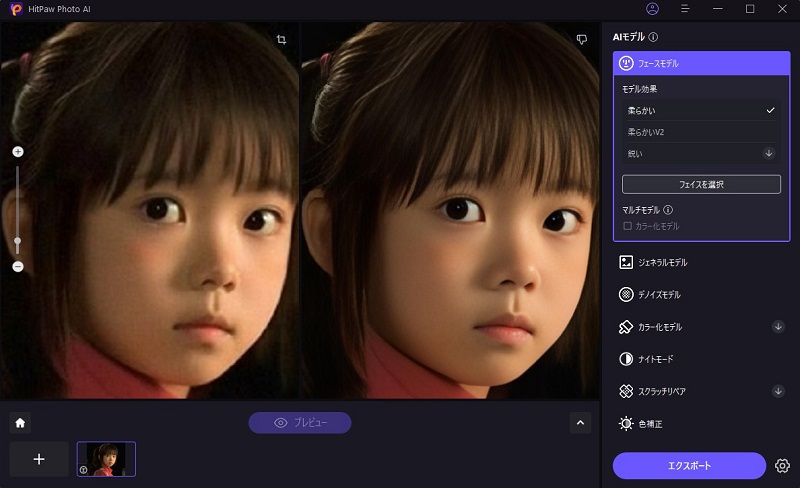Download the 鋭い model via arrow icon
Viewport: 800px width, 488px height.
pos(768,153)
